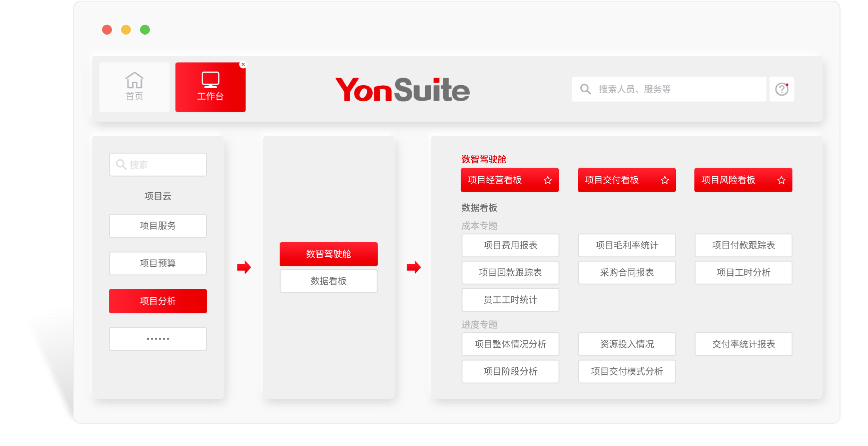
Task: Star the 项目交付看板 favorite icon
Action: pos(665,180)
